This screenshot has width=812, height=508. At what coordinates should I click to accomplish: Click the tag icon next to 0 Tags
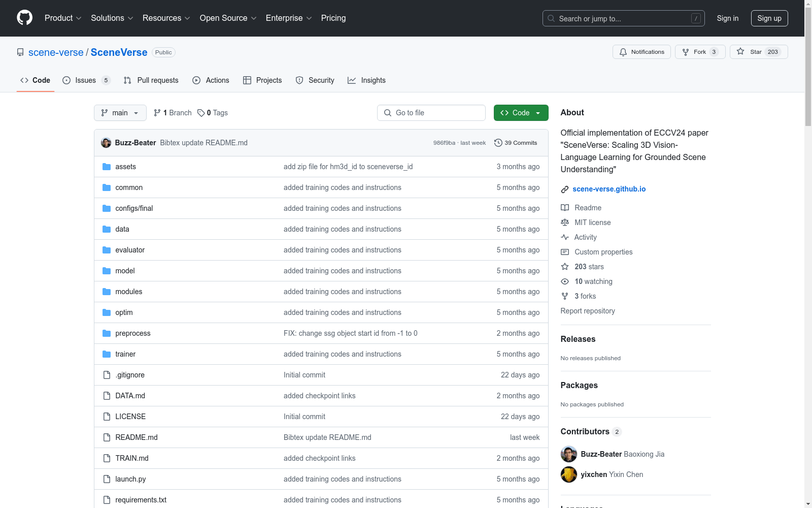tap(201, 113)
